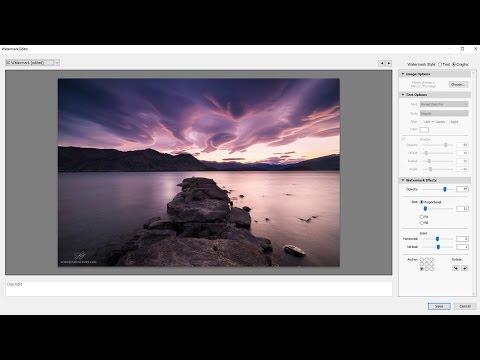Click Proportional size value field

[462, 209]
